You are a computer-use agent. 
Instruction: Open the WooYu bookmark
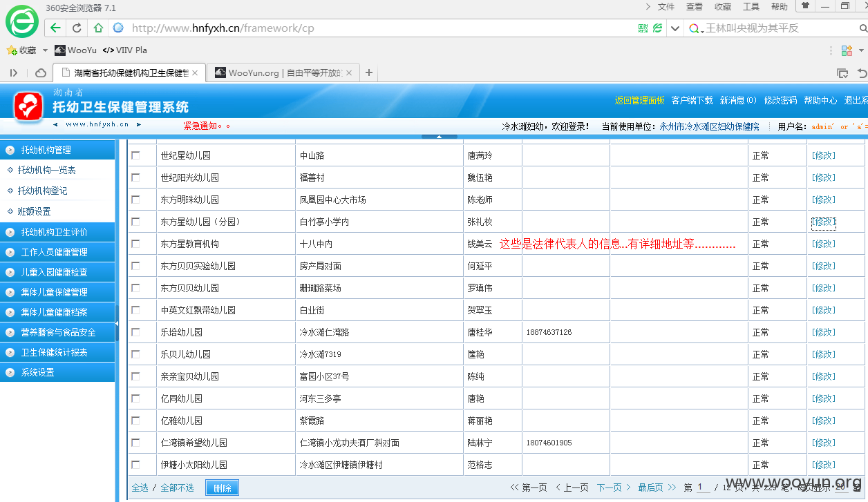coord(76,50)
